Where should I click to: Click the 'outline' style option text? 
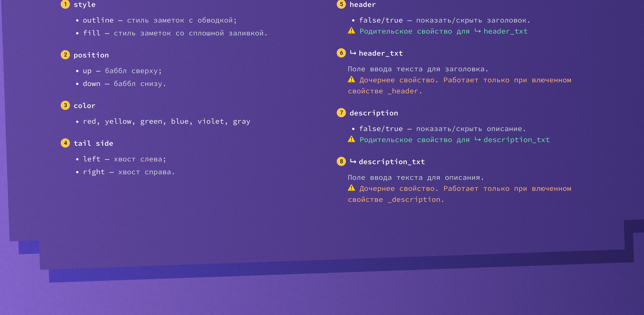98,20
